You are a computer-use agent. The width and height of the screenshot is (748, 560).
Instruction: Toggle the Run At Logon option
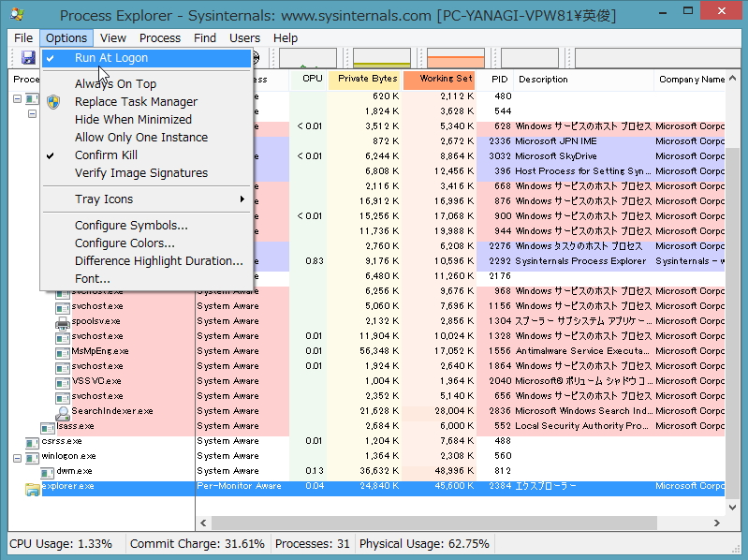pos(146,58)
